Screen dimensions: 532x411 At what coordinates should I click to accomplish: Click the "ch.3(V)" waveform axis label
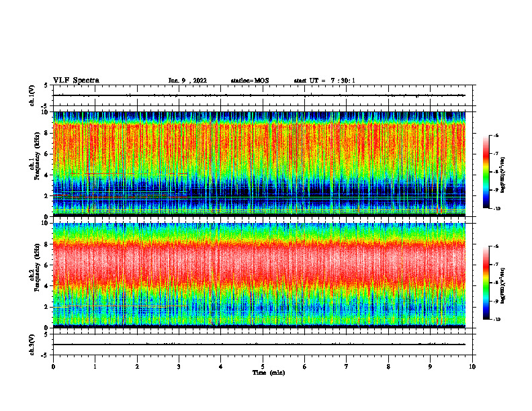(32, 345)
